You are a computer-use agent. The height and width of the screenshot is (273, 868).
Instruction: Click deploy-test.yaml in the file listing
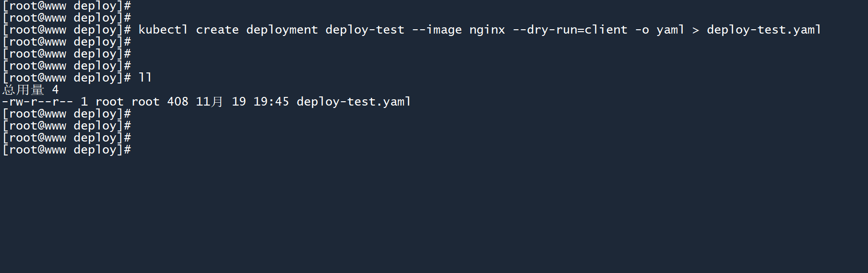click(x=354, y=102)
